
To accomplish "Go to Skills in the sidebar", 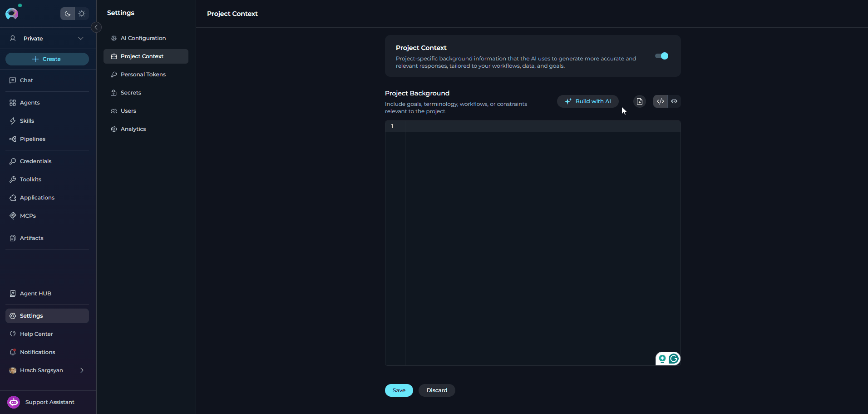I will click(47, 121).
